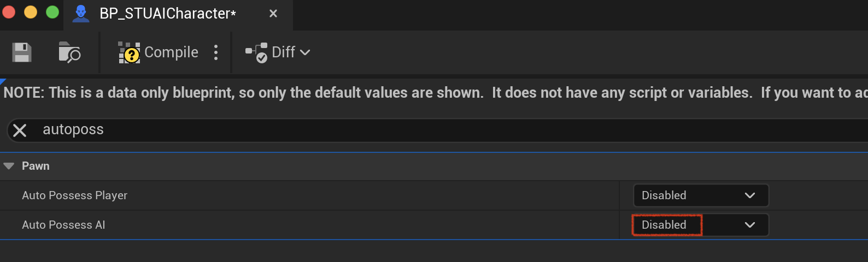Select the Auto Possess Player property row
868x262 pixels.
coord(434,195)
